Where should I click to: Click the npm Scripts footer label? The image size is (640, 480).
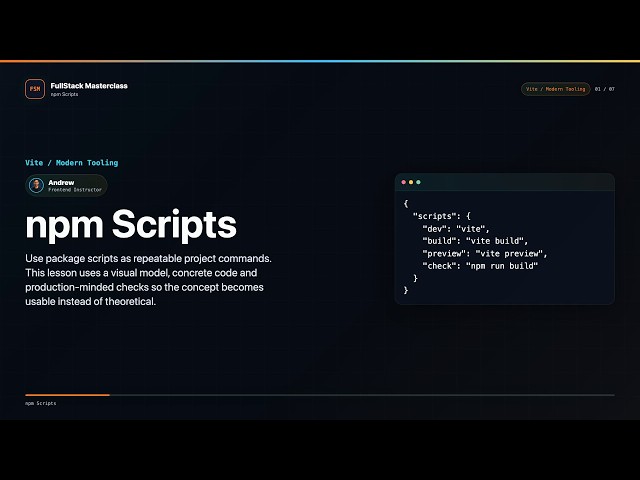[41, 403]
